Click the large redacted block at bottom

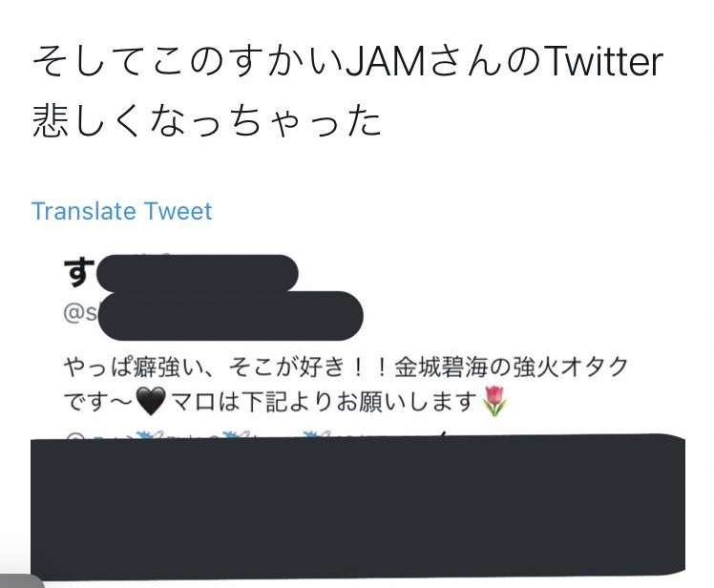[x=358, y=508]
